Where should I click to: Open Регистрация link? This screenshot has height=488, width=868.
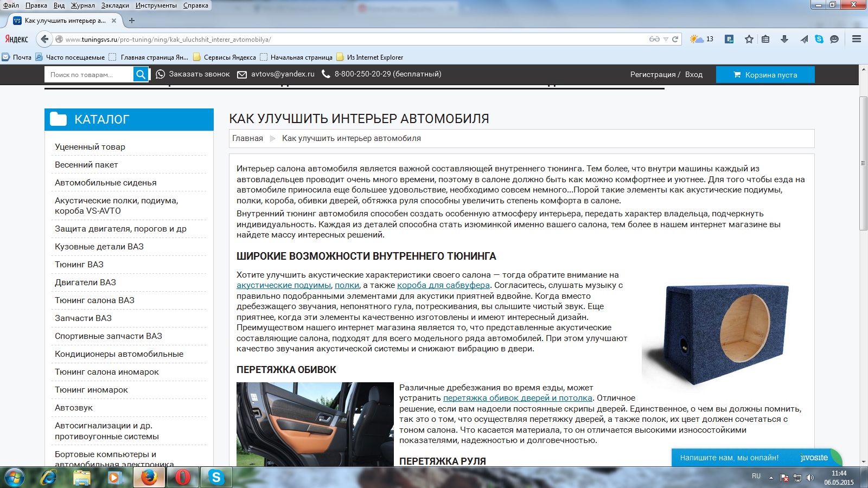653,74
